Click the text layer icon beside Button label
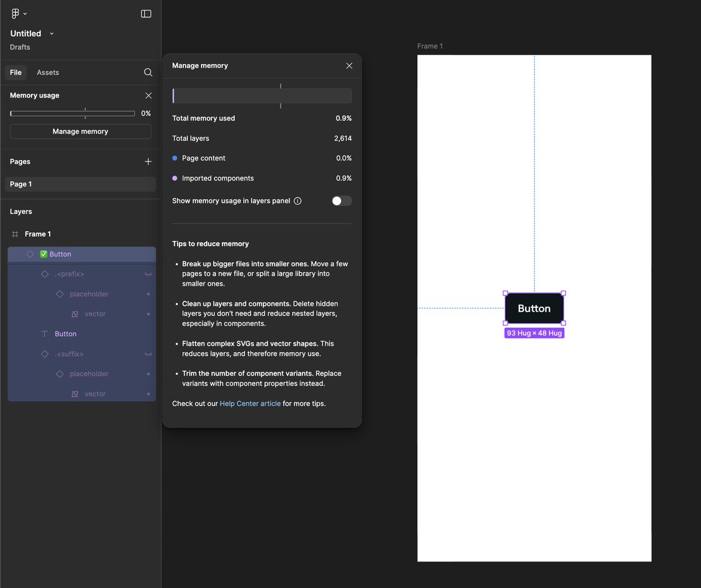Viewport: 701px width, 588px height. 44,333
